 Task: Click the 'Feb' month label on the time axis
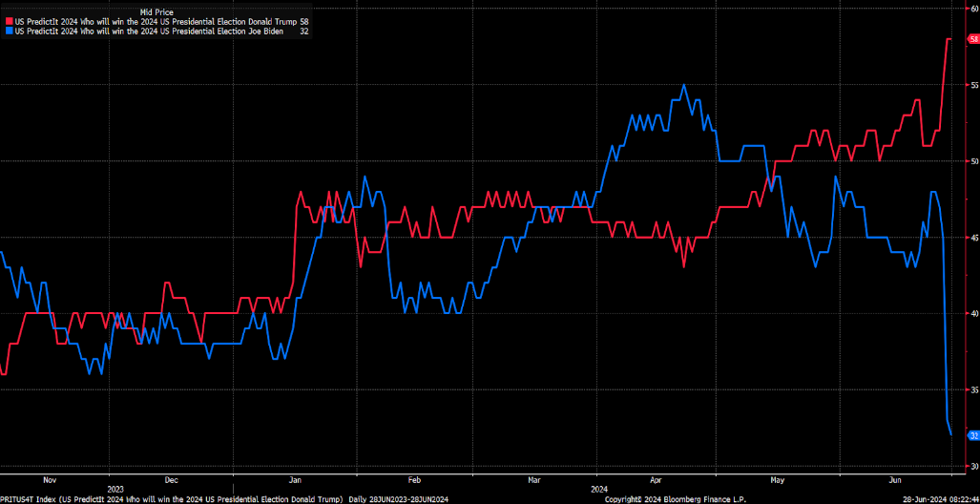coord(415,479)
